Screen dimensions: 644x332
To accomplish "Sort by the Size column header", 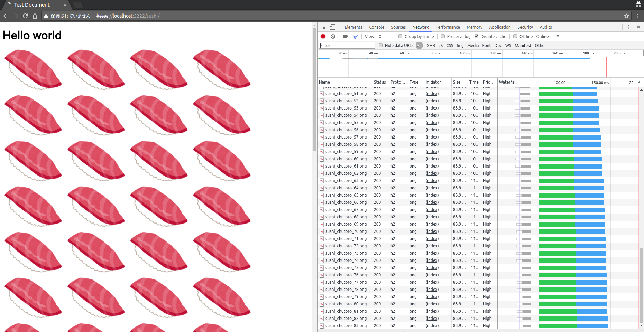I will click(460, 82).
